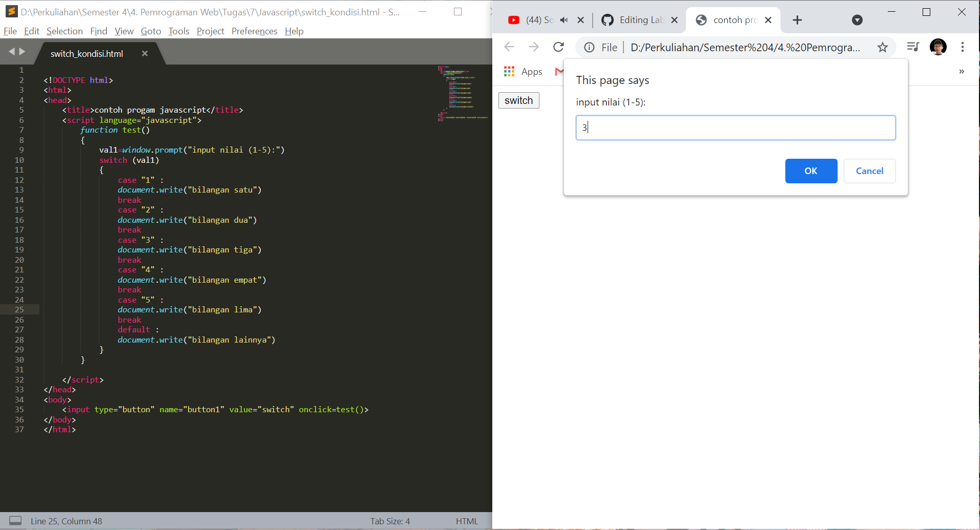Open Gmail from the bookmarks bar
The height and width of the screenshot is (530, 980).
click(559, 72)
